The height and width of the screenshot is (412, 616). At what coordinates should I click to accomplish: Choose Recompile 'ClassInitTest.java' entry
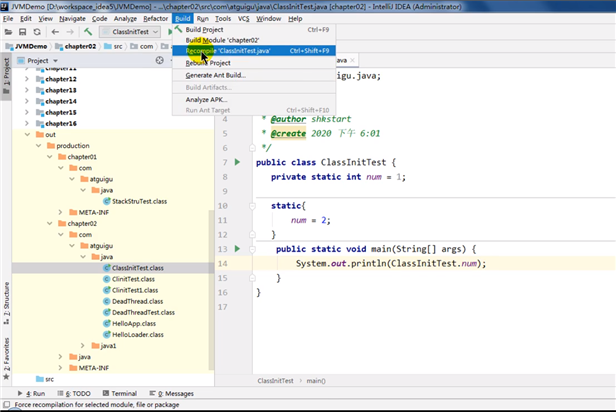pyautogui.click(x=254, y=51)
